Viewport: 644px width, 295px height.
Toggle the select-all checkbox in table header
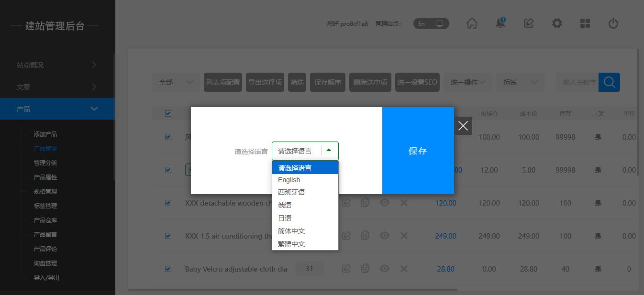click(x=168, y=113)
